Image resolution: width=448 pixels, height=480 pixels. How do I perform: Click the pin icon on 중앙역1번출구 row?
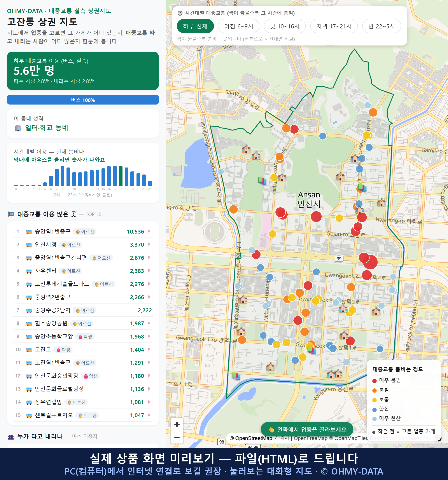point(149,232)
